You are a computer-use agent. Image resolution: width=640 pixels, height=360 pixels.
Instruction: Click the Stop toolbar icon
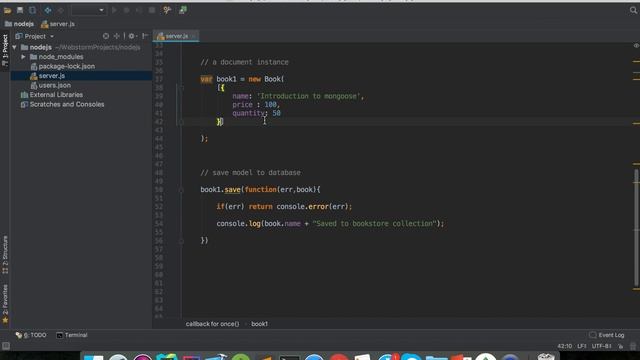pyautogui.click(x=152, y=10)
